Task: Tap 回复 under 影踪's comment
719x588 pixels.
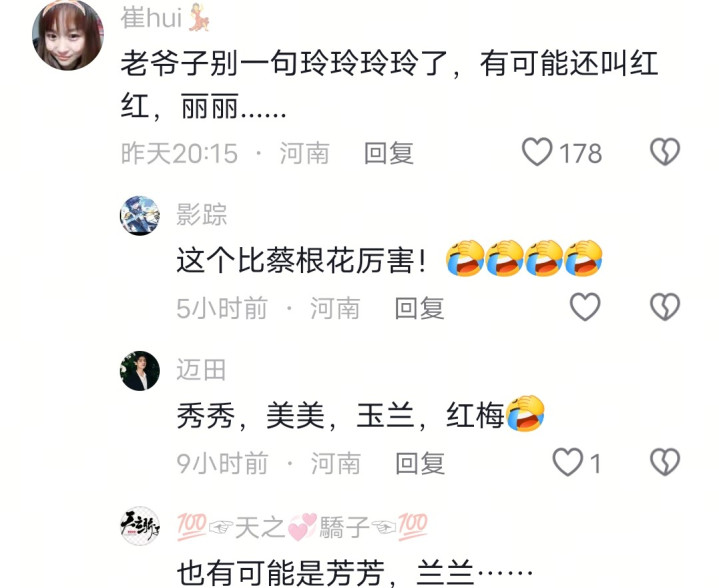Action: pos(420,308)
